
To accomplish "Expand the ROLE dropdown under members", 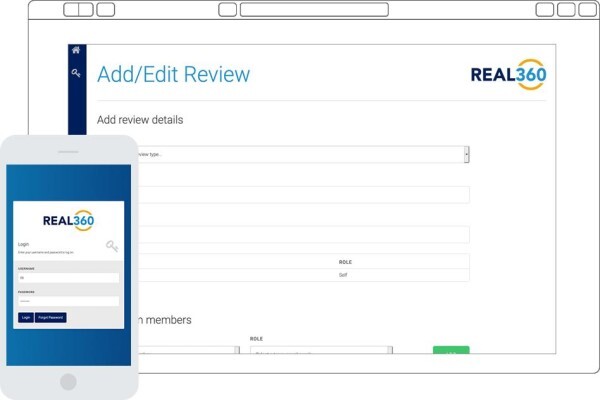I will [321, 350].
